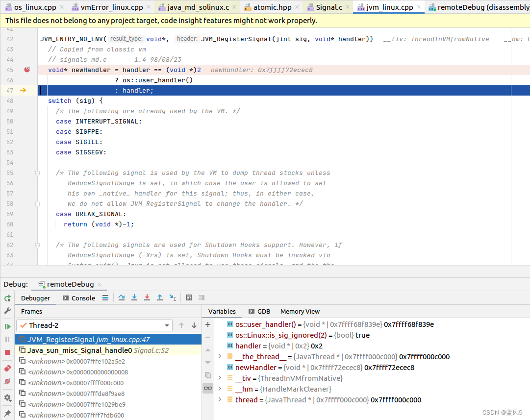
Task: Move watch down with triangle icon
Action: pos(208,363)
